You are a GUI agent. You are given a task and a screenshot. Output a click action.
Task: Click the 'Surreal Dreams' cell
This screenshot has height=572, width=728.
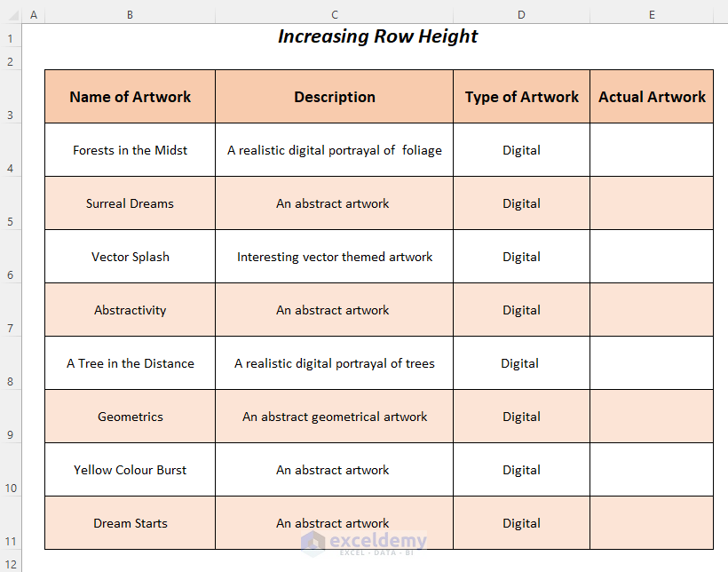tap(130, 203)
